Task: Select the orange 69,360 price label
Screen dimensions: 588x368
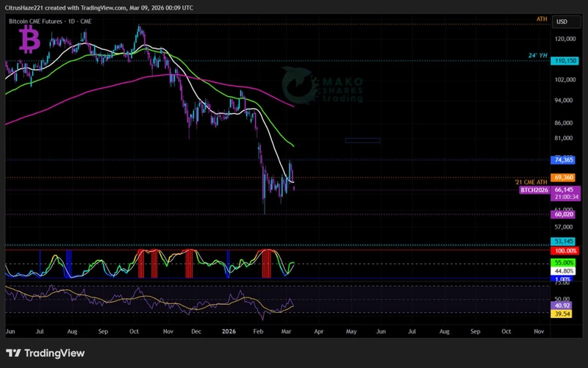Action: pyautogui.click(x=564, y=178)
